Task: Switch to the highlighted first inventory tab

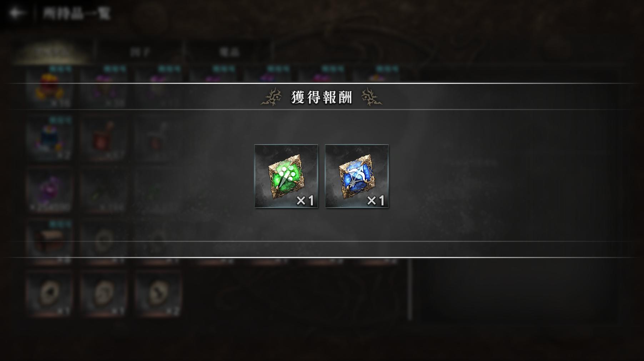Action: click(52, 52)
